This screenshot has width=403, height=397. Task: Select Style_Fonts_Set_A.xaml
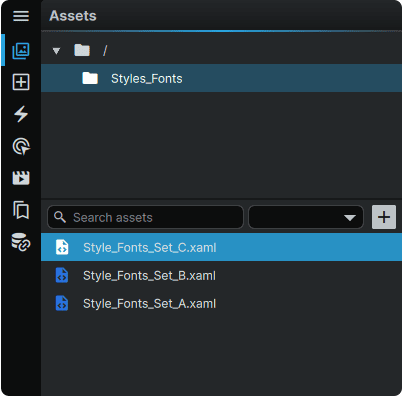click(x=221, y=304)
